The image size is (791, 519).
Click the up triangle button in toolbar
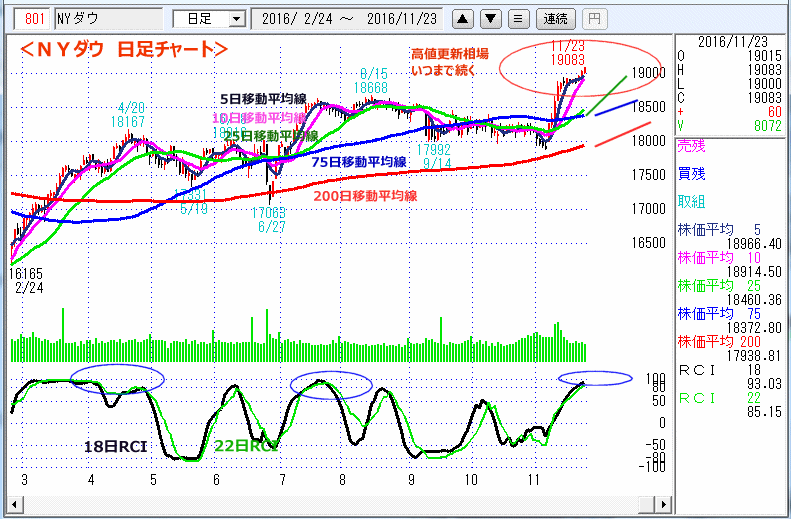[463, 18]
